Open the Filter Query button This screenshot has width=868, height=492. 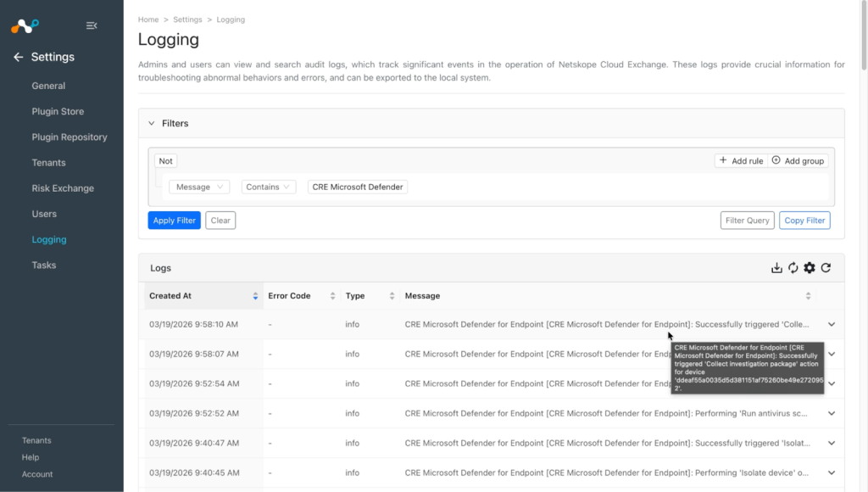click(x=748, y=221)
